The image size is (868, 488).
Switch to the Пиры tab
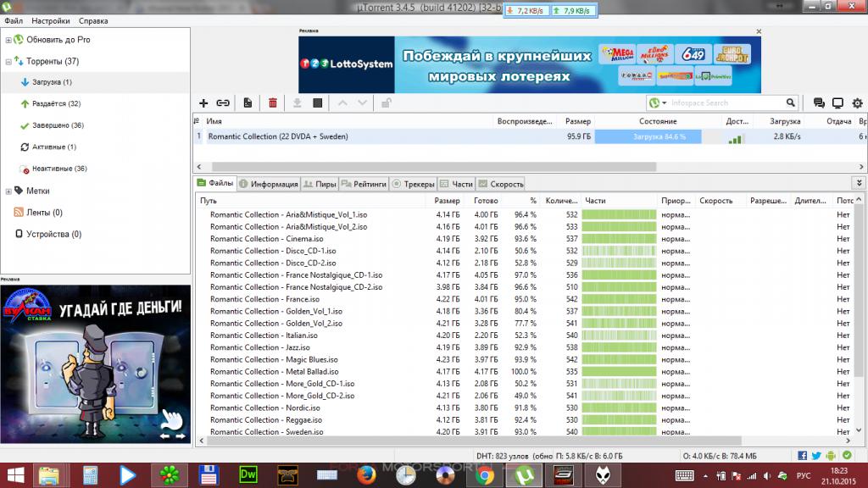point(320,184)
